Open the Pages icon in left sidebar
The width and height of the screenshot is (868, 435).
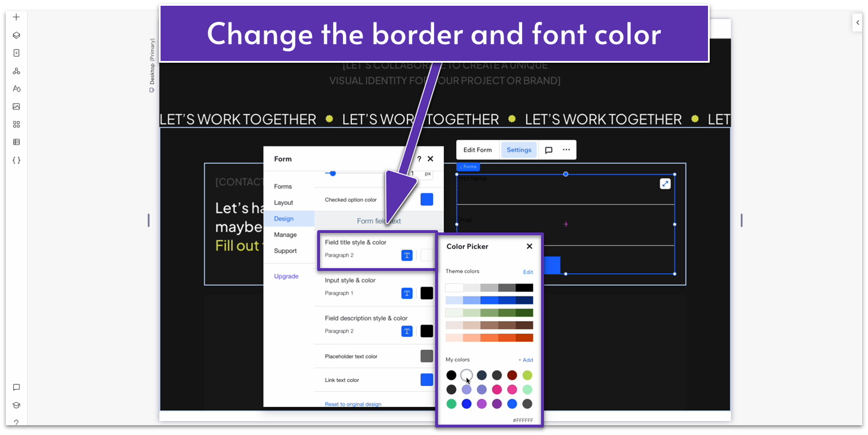click(x=16, y=53)
